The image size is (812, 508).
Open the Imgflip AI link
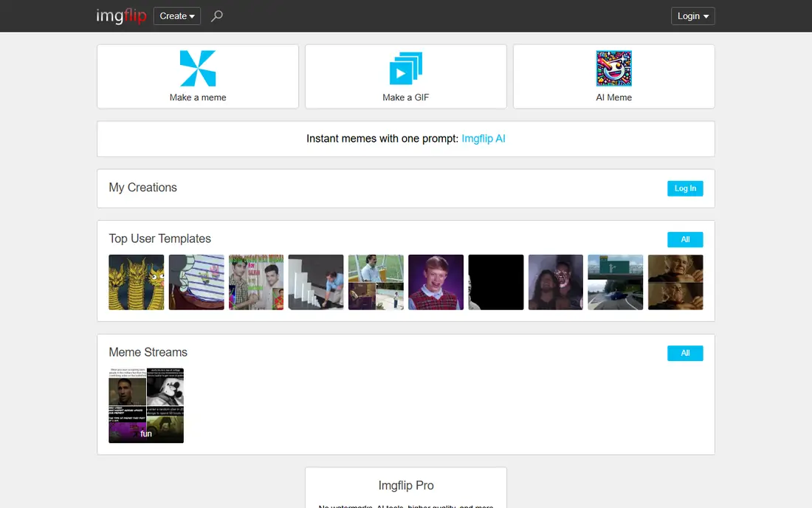click(484, 139)
